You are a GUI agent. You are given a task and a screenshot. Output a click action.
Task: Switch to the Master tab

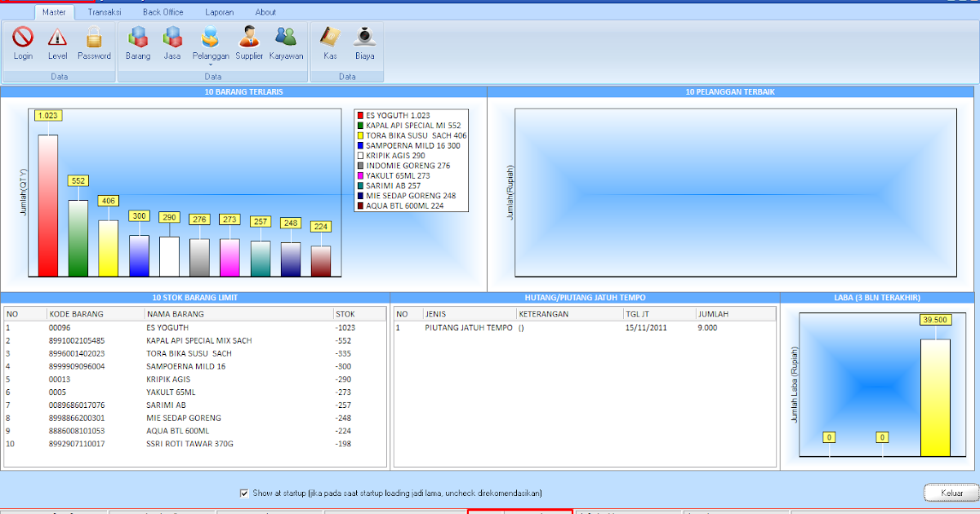click(x=54, y=12)
